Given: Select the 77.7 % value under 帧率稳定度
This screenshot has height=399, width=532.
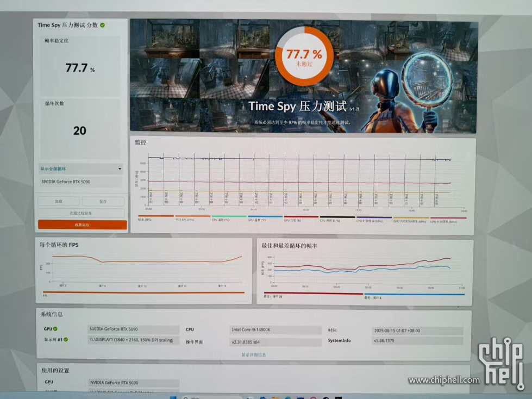Looking at the screenshot, I should point(80,68).
